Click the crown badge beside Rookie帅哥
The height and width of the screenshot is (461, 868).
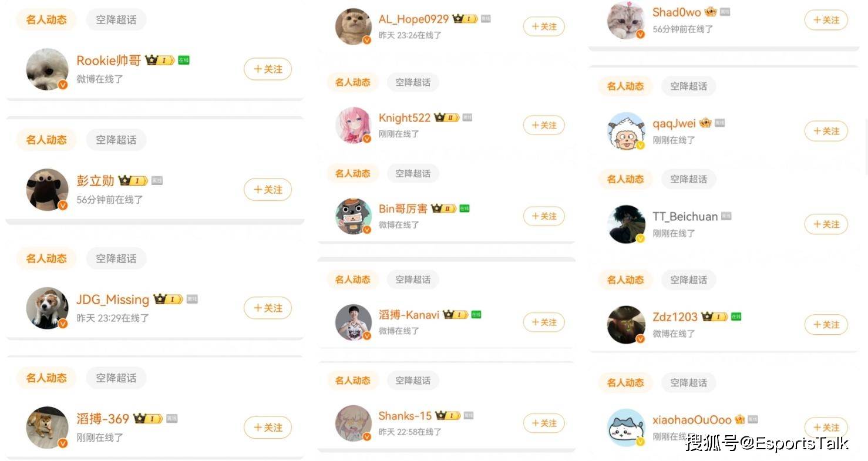160,60
